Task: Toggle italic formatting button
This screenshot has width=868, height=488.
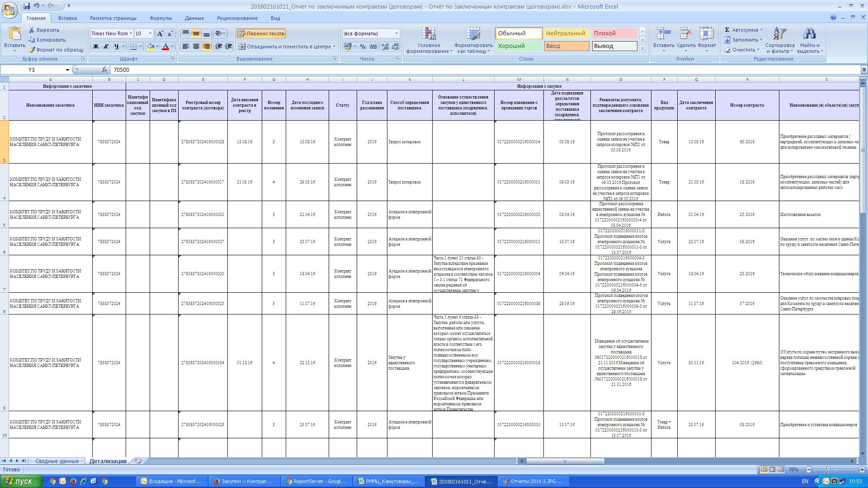Action: pos(106,47)
